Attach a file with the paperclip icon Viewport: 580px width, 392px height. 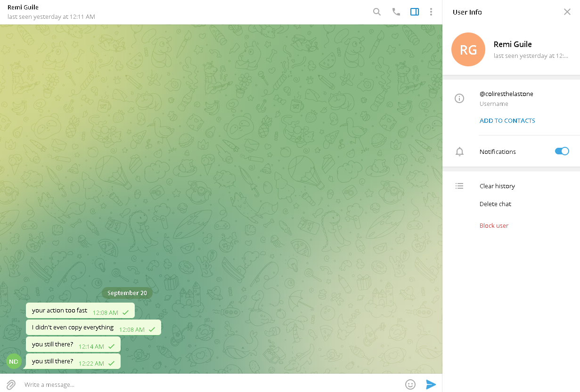11,384
